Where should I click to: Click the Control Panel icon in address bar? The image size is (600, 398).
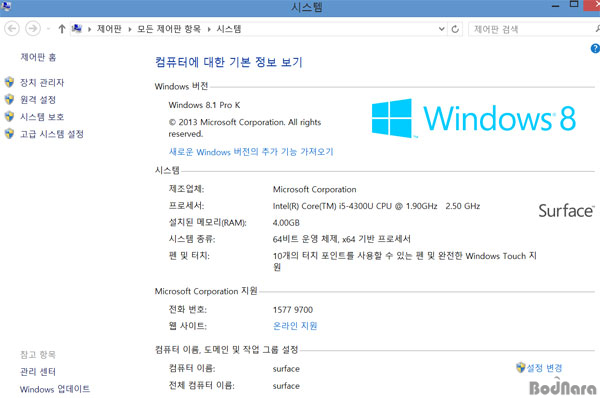77,28
